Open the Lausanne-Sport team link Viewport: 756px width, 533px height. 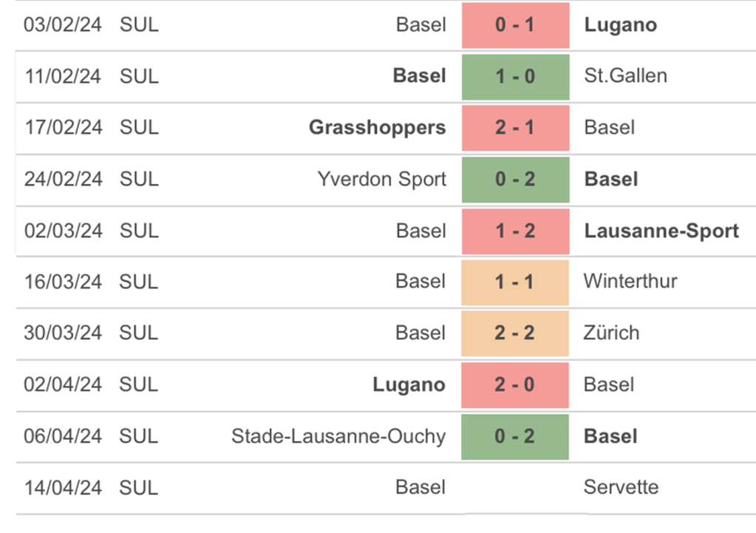pyautogui.click(x=661, y=231)
